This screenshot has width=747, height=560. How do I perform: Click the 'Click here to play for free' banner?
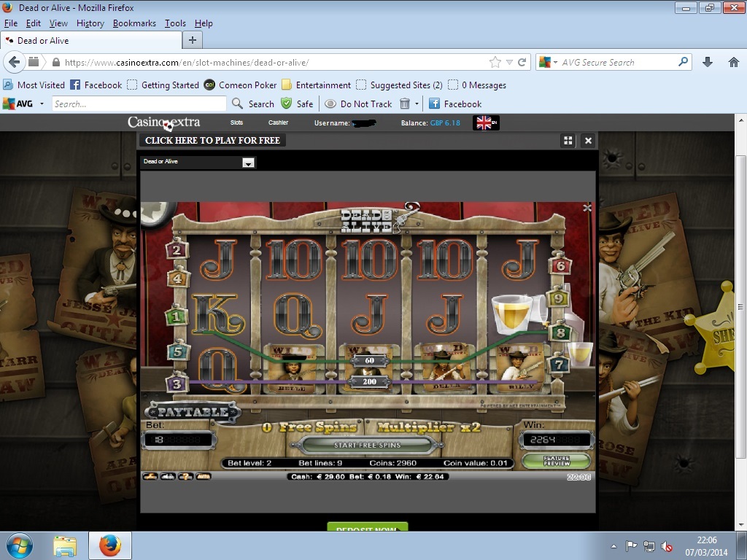[x=212, y=141]
